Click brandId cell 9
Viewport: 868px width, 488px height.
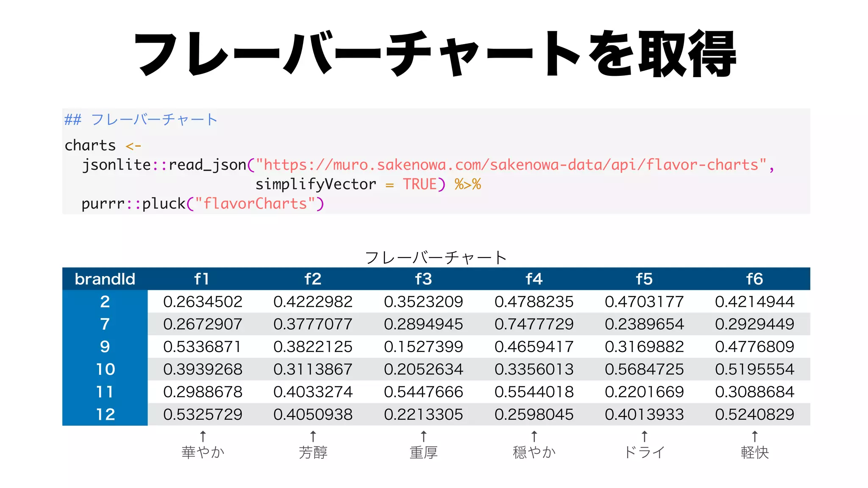pyautogui.click(x=105, y=347)
